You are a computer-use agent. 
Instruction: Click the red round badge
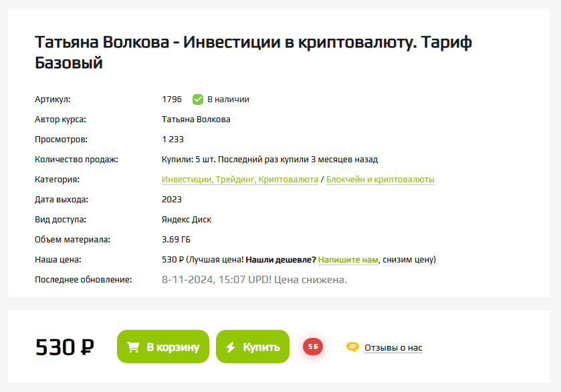[x=313, y=347]
